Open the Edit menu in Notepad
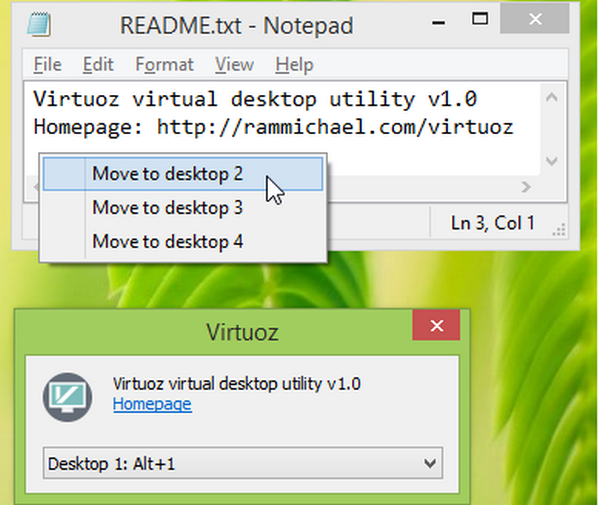 (98, 64)
